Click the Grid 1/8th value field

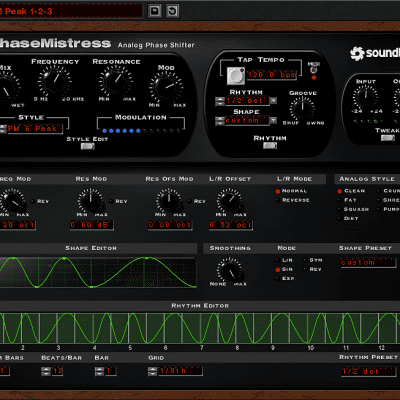(x=180, y=371)
